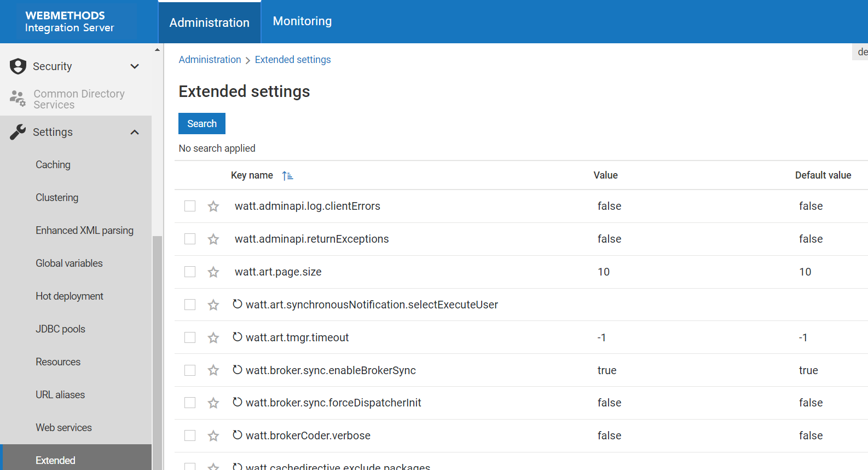Star the watt.brokerCoder.verbose key
The width and height of the screenshot is (868, 470).
click(213, 436)
